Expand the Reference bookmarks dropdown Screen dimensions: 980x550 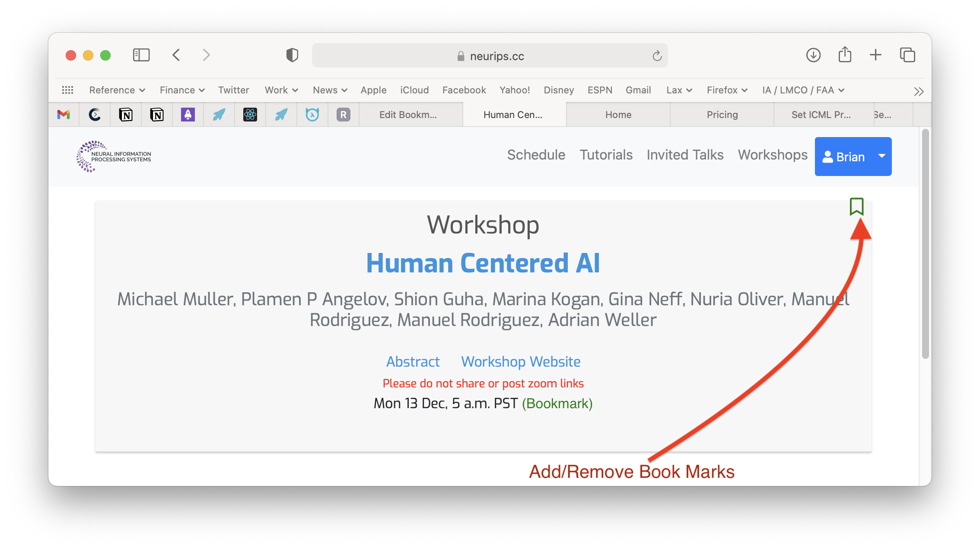pos(118,90)
